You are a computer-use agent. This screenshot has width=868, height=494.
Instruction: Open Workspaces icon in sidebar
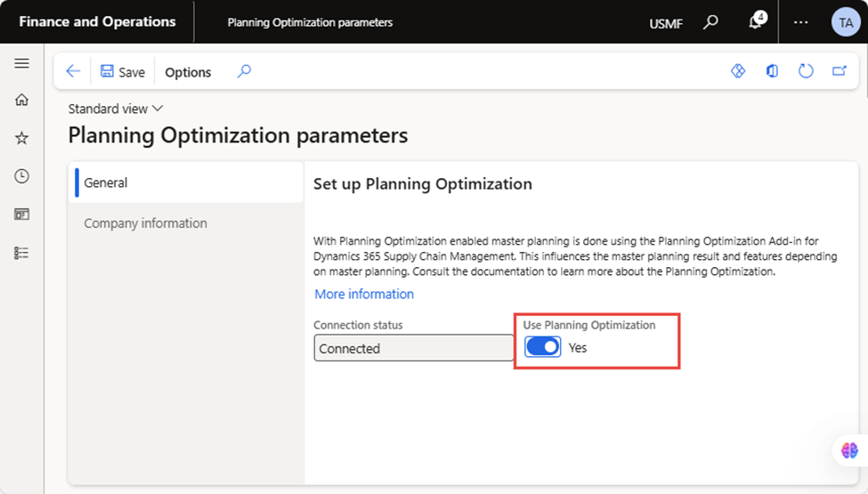[x=21, y=215]
